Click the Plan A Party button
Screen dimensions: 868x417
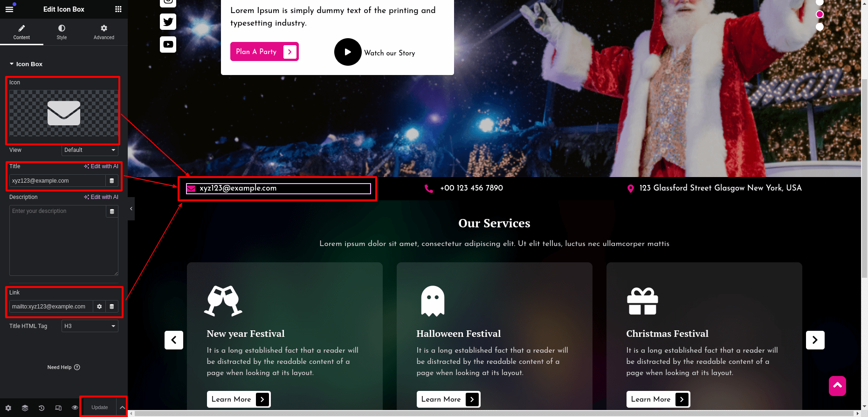(x=264, y=52)
